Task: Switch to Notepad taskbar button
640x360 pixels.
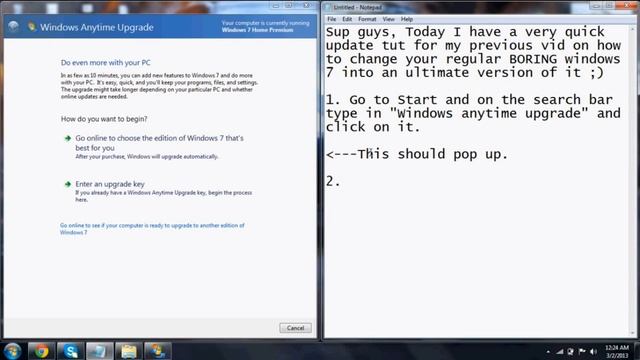Action: click(100, 351)
